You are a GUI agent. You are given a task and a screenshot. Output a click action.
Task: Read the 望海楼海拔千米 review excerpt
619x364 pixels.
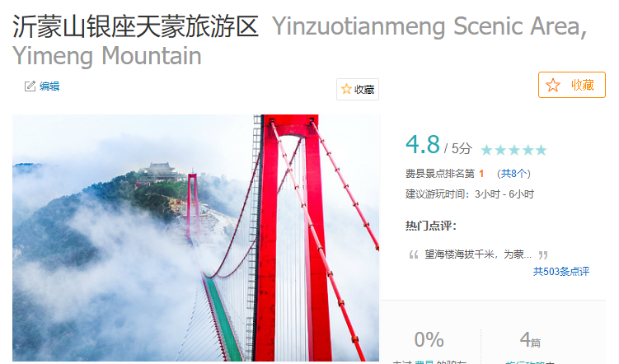click(478, 254)
